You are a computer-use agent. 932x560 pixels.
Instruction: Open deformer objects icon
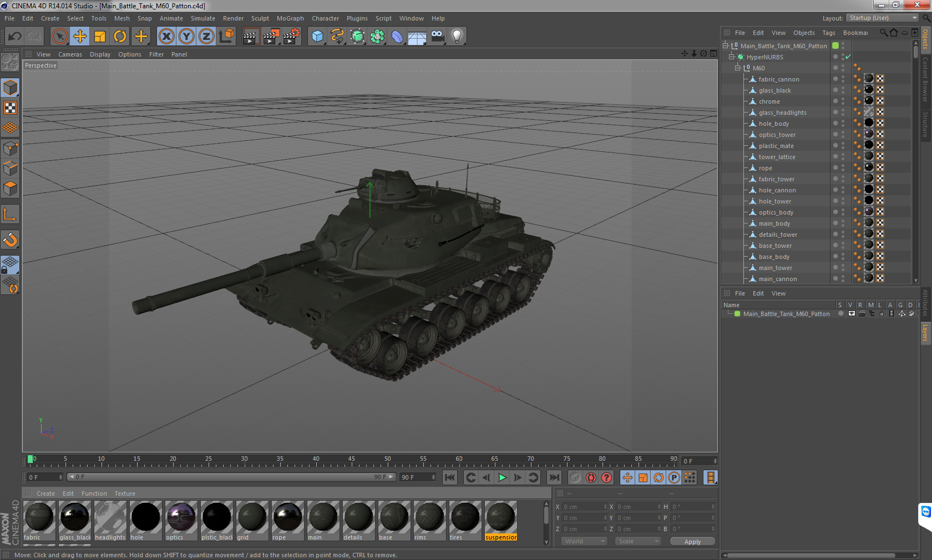(x=397, y=37)
